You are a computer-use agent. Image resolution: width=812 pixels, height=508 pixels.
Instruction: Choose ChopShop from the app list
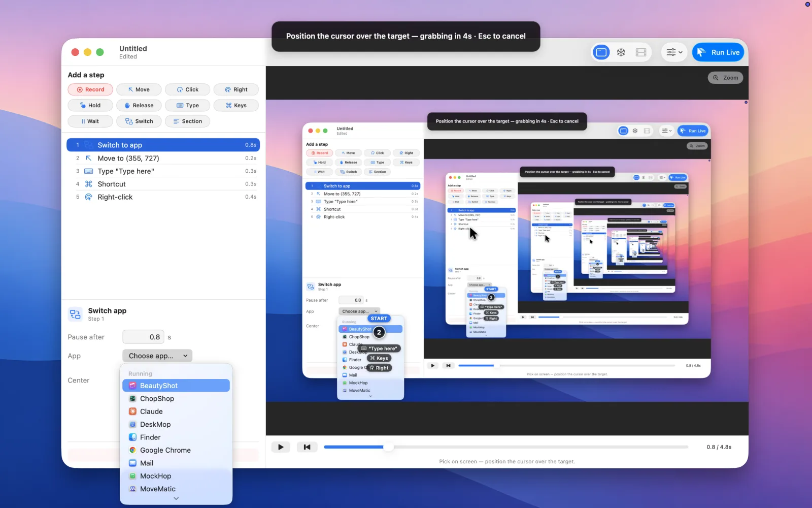[x=176, y=399]
